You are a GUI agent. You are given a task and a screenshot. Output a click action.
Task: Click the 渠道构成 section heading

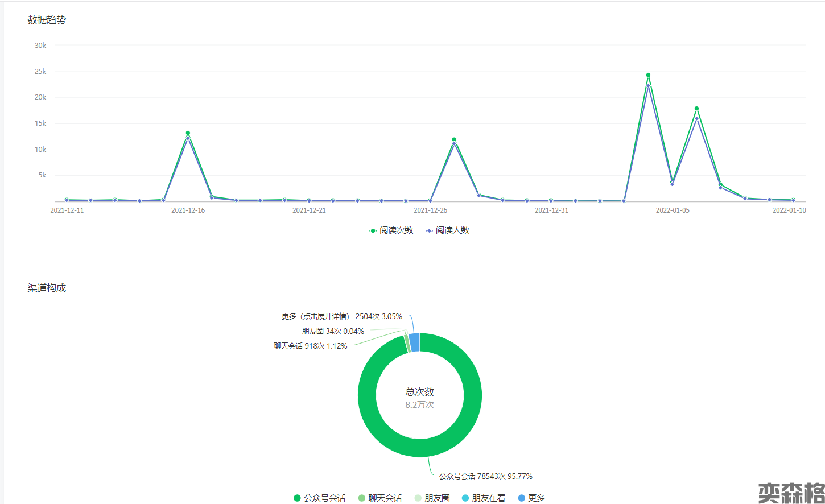click(x=47, y=288)
